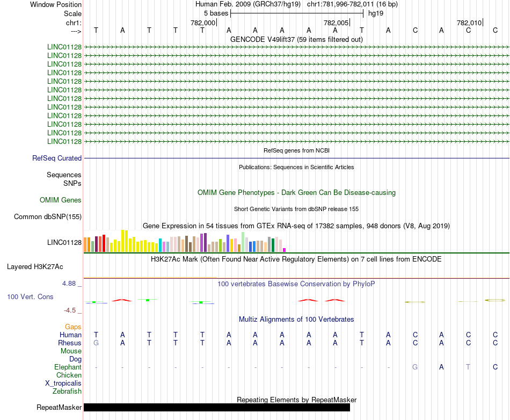This screenshot has height=420, width=510.
Task: Select the Zebrafish alignment row label
Action: 67,392
